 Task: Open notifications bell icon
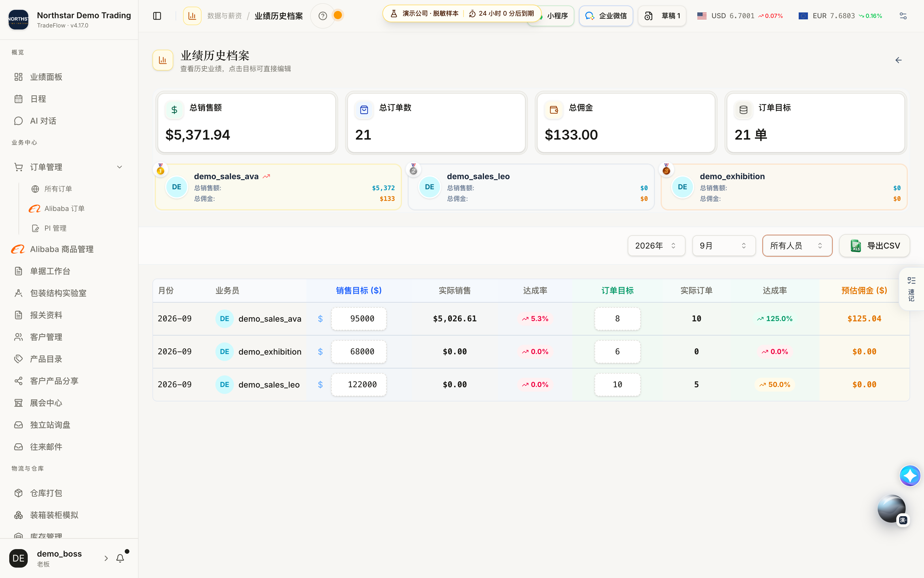coord(120,558)
